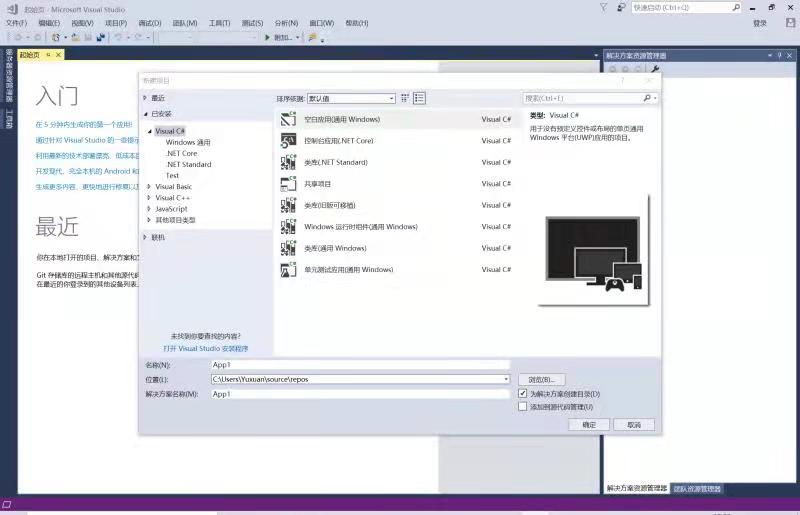Expand the 最近 node in dialog tree
The image size is (800, 515).
145,97
